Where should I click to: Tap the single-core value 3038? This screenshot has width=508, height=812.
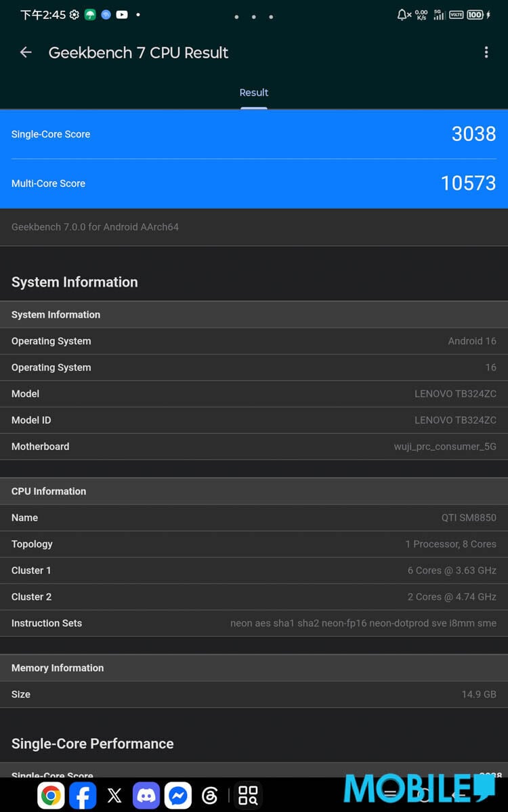[473, 134]
